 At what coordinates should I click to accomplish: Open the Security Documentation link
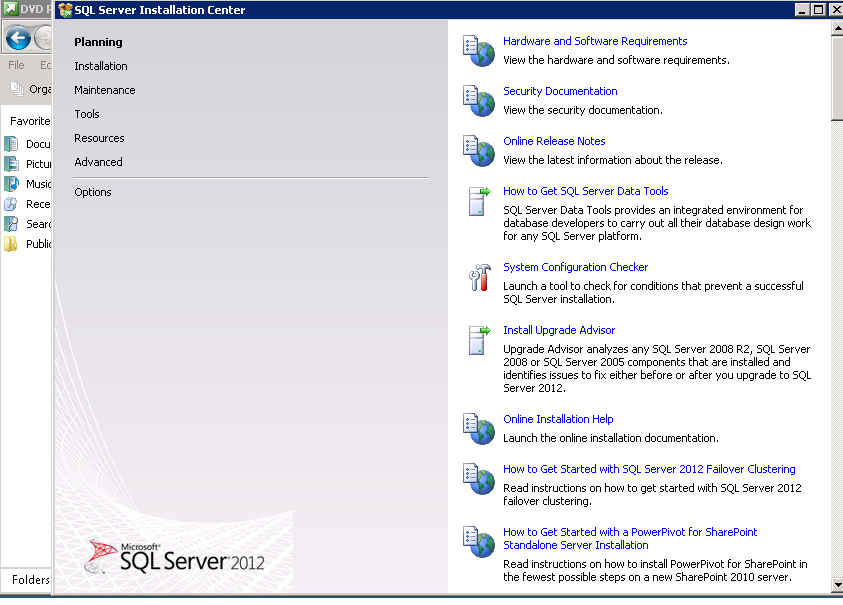[560, 91]
